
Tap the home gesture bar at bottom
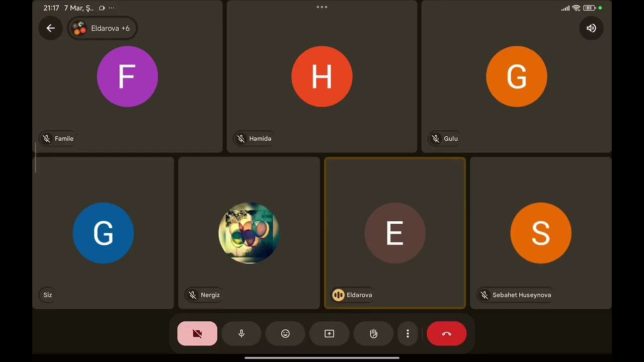pyautogui.click(x=322, y=358)
